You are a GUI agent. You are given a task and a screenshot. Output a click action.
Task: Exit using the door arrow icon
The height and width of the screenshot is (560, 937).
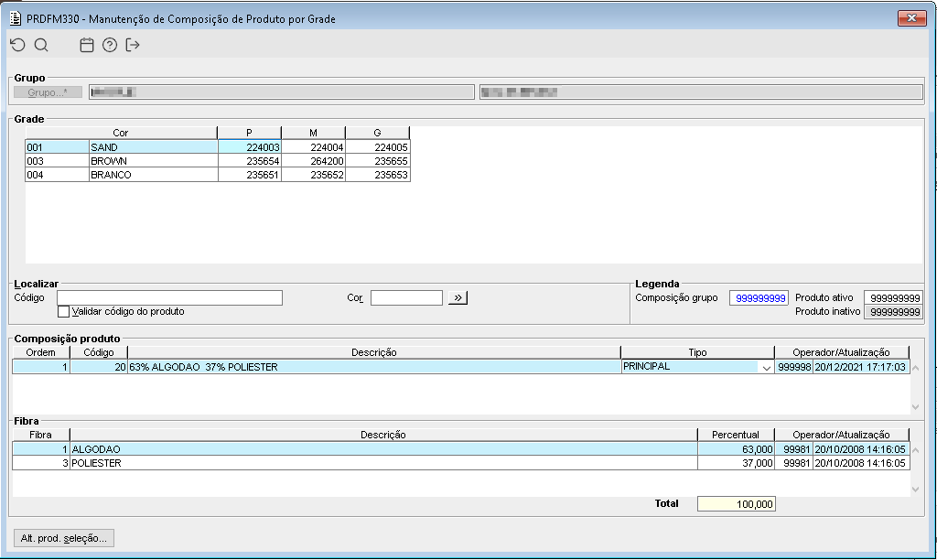coord(133,45)
